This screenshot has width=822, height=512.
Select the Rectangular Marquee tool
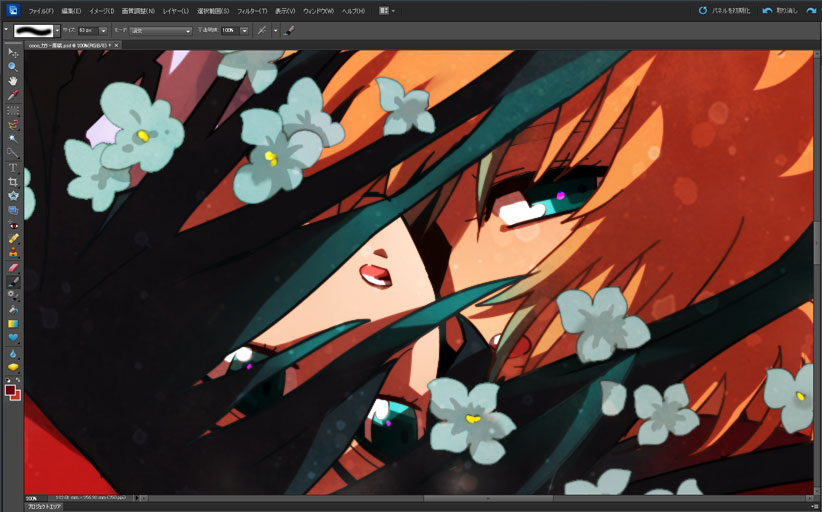point(13,111)
